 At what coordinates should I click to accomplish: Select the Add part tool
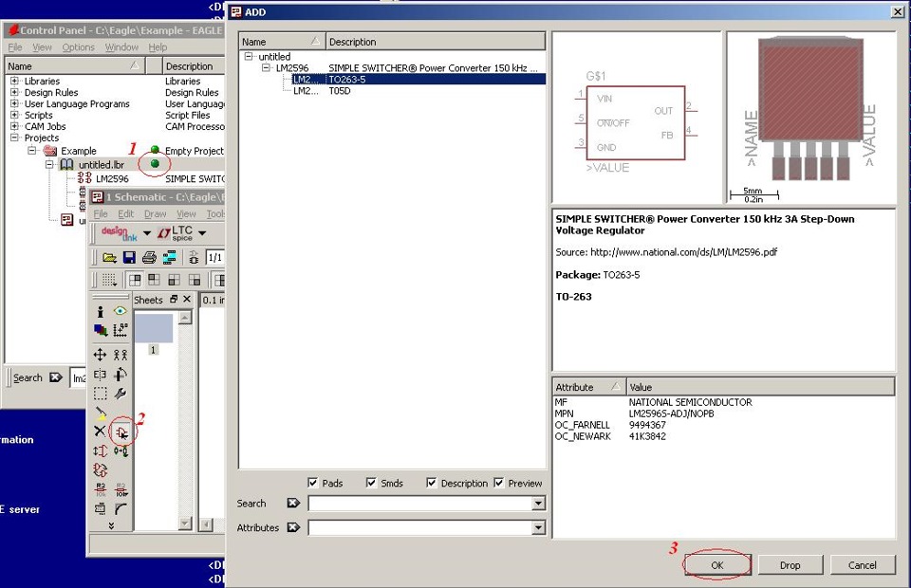121,432
